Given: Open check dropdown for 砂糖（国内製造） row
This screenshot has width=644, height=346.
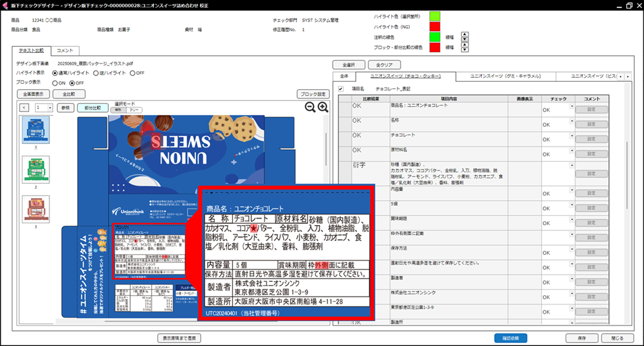Looking at the screenshot, I should coord(571,166).
